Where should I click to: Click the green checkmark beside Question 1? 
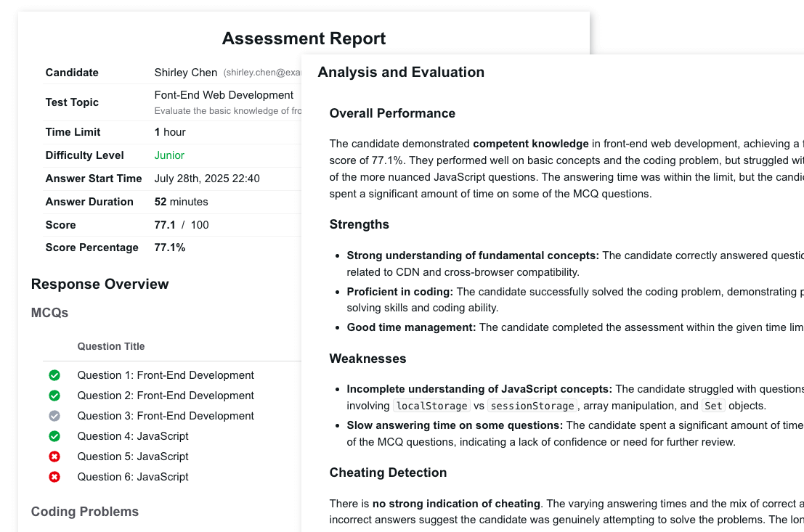(x=54, y=375)
